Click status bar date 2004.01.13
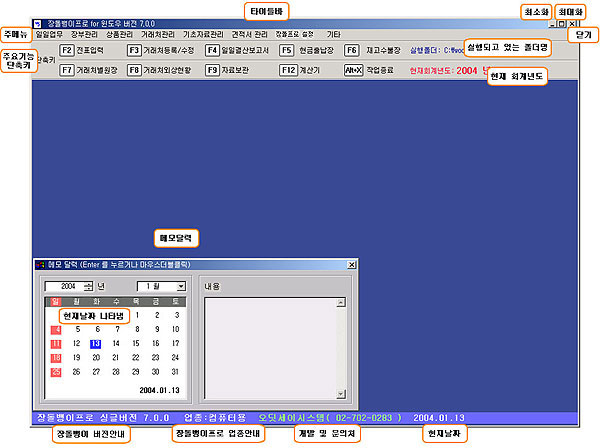 click(x=439, y=418)
